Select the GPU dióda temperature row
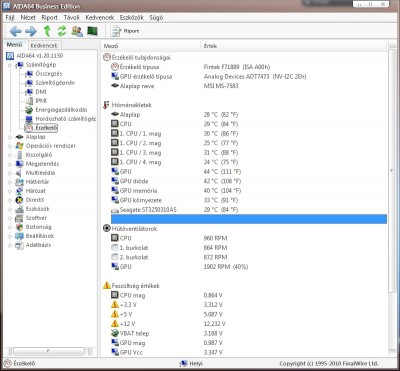Viewport: 400px width, 371px height. click(x=249, y=181)
